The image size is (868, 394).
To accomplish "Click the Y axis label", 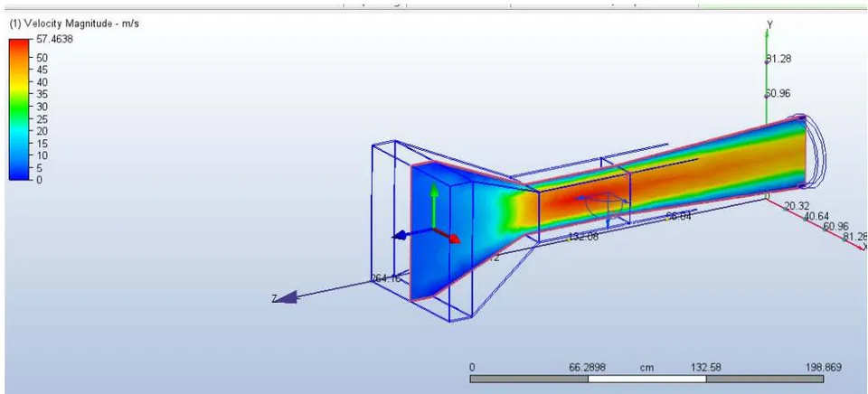I will pyautogui.click(x=769, y=24).
